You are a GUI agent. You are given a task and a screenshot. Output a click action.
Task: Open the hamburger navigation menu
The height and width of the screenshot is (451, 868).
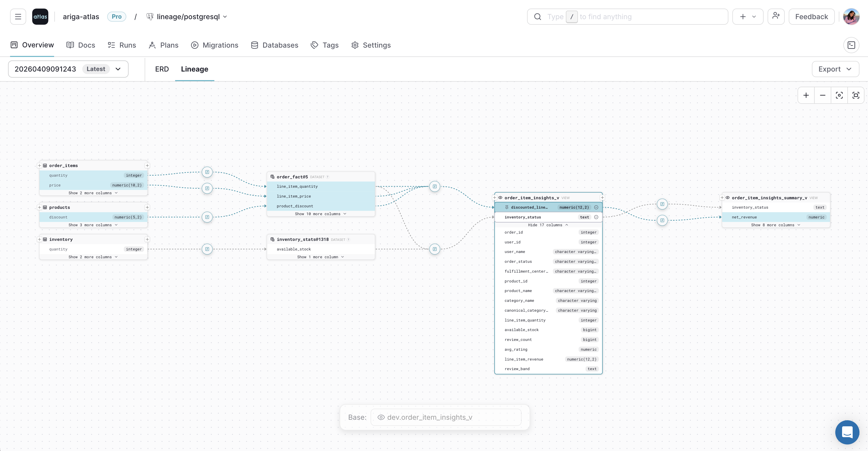point(18,16)
